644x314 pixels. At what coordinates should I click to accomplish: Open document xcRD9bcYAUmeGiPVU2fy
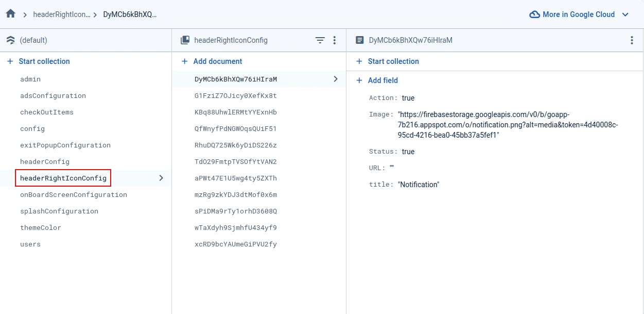(235, 244)
